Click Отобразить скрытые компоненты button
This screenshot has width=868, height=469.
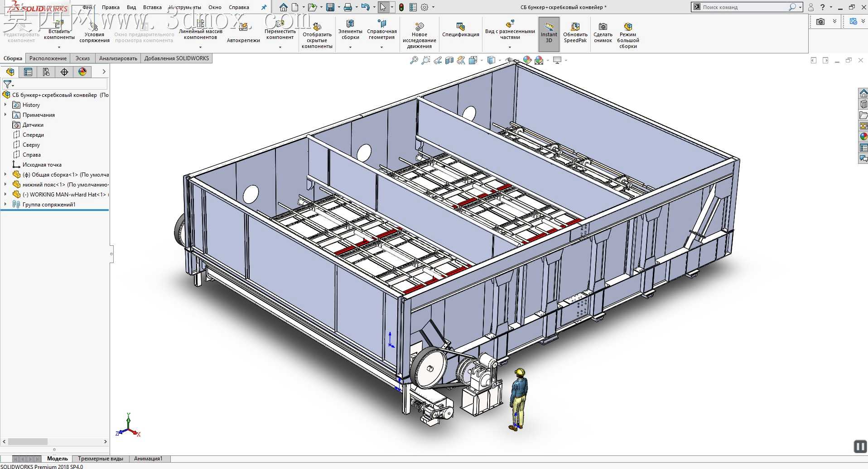pyautogui.click(x=317, y=35)
